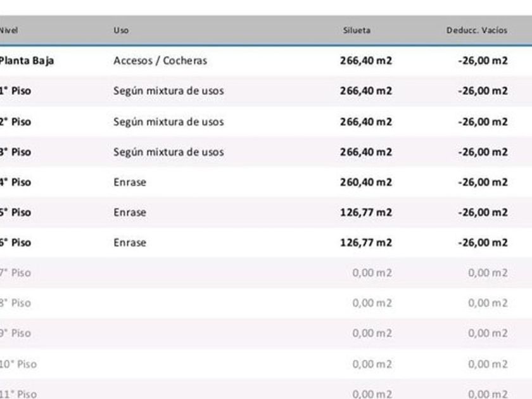Screen dimensions: 532x399
Task: Click the 1° Piso row label
Action: pyautogui.click(x=15, y=91)
